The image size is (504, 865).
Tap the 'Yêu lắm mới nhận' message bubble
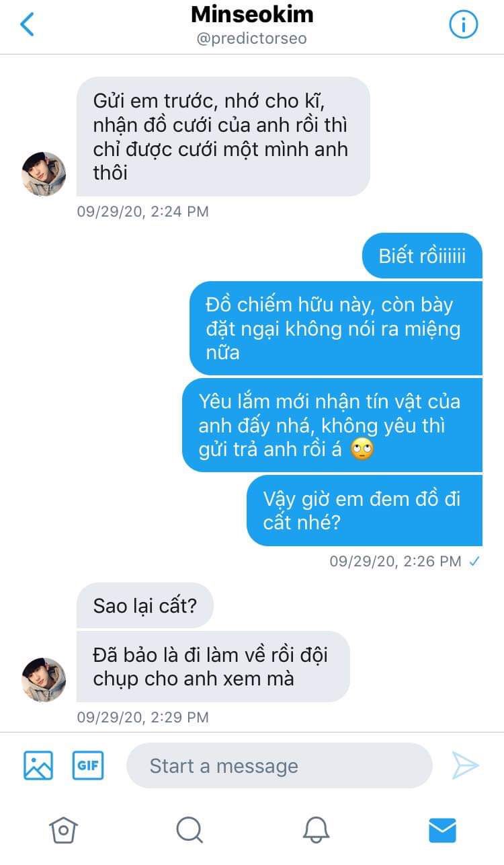[x=332, y=425]
